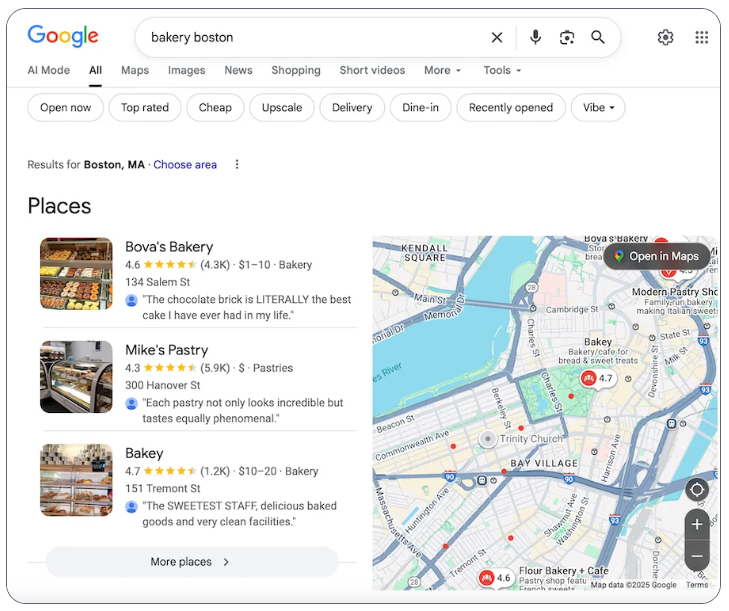
Task: Click the Google logo
Action: coord(63,36)
